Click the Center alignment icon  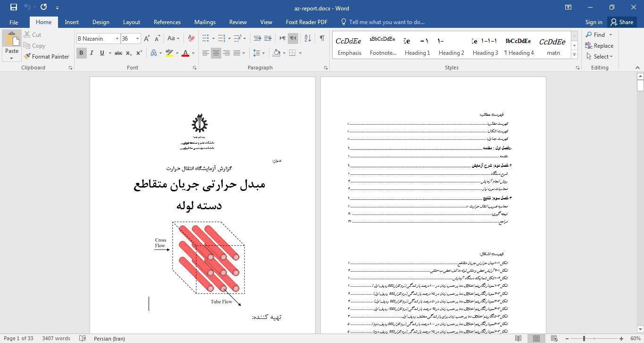click(x=216, y=52)
